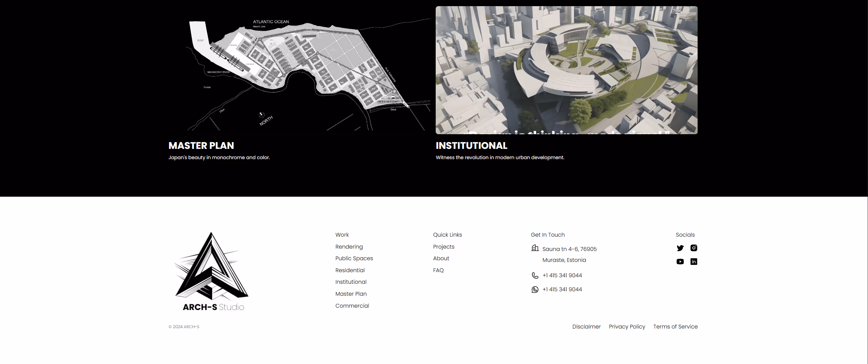868x364 pixels.
Task: Open the YouTube social icon
Action: click(x=680, y=262)
